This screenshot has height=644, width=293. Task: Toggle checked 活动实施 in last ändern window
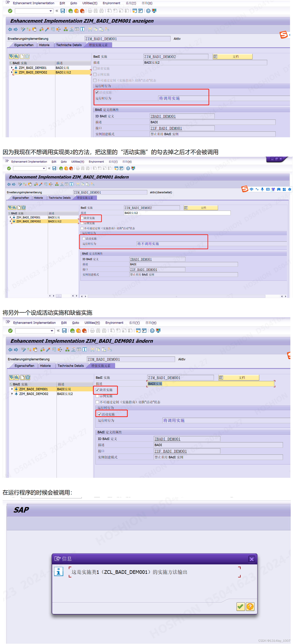[99, 414]
